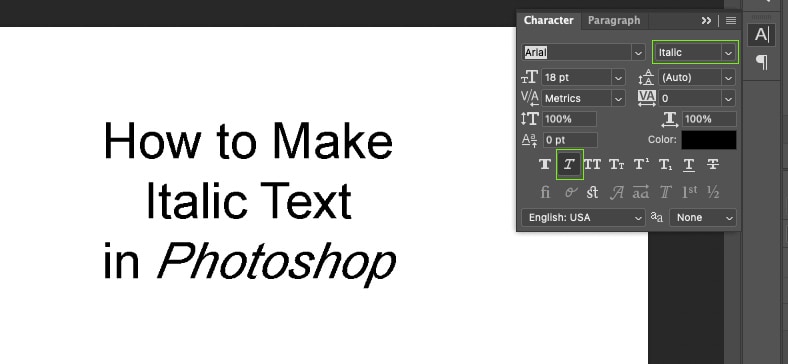
Task: Open the font size dropdown arrow
Action: pos(618,78)
